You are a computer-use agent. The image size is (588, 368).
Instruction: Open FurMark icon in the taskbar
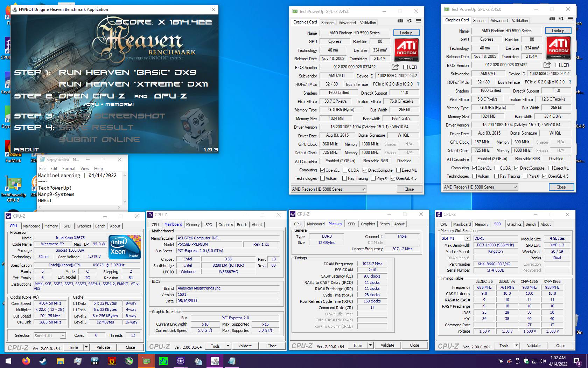pyautogui.click(x=112, y=361)
